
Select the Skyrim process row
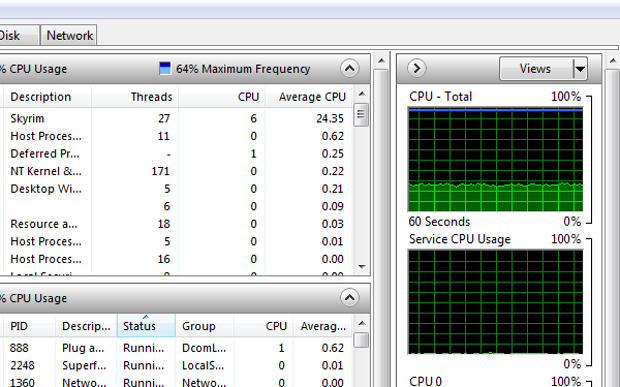tap(176, 118)
